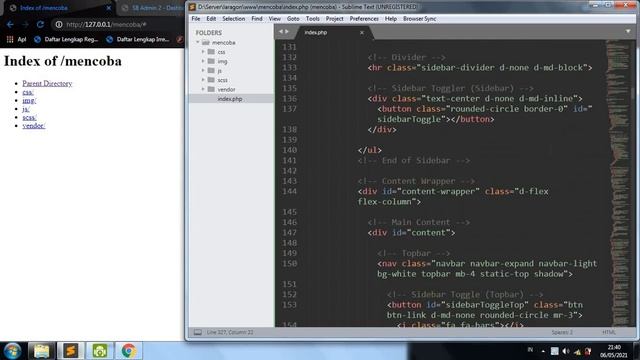640x360 pixels.
Task: Open the tab list dropdown arrow
Action: (628, 31)
